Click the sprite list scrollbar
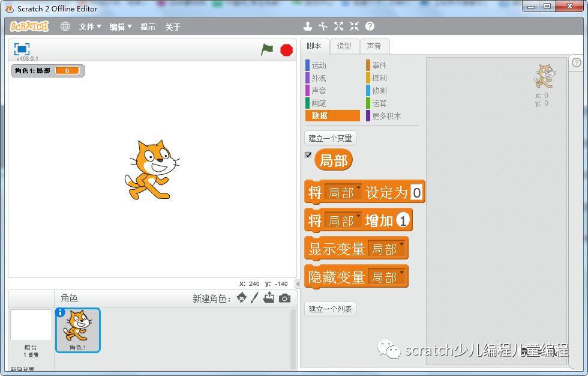This screenshot has width=588, height=376. (x=293, y=339)
